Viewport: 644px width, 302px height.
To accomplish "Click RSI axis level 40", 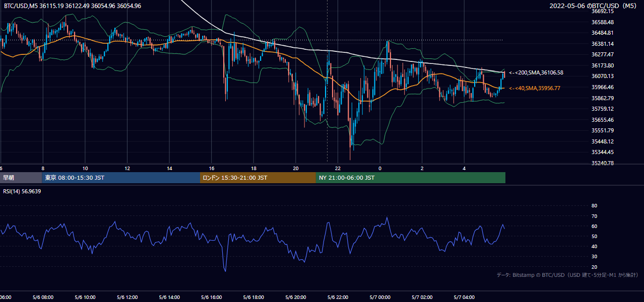I will tap(594, 246).
